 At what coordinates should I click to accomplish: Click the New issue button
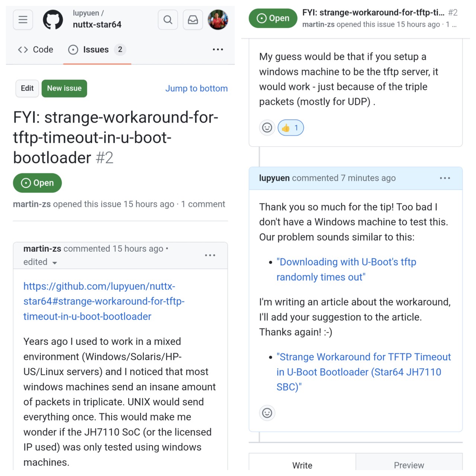click(x=64, y=89)
